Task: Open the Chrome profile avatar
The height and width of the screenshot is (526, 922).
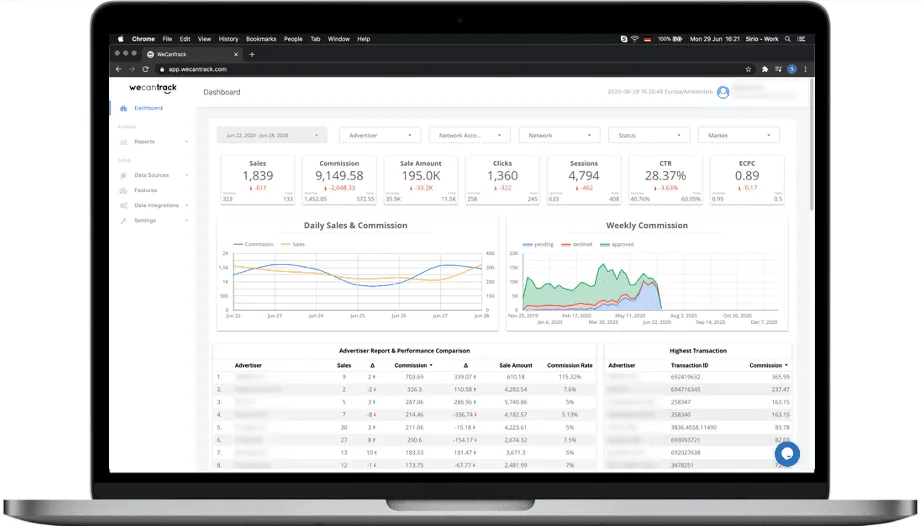Action: (x=792, y=69)
